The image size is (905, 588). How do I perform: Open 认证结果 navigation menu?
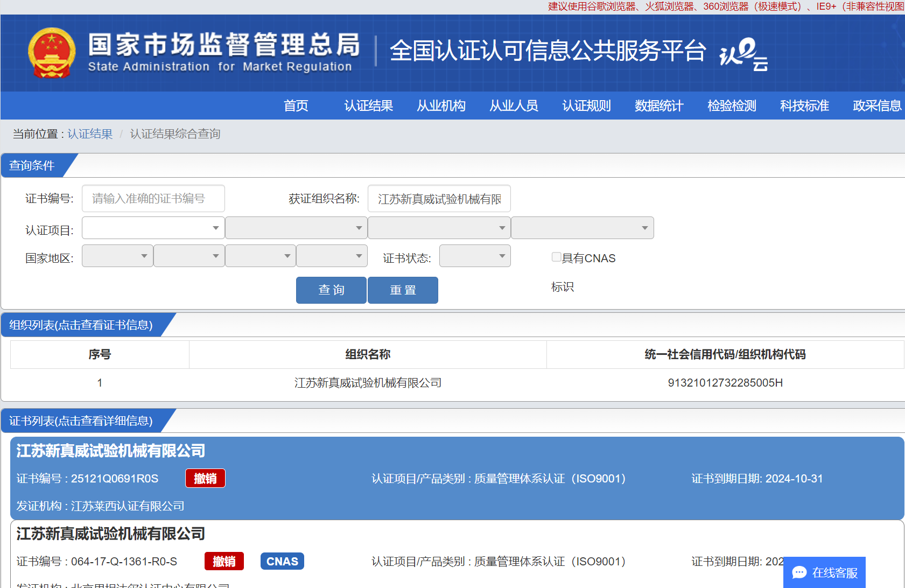[369, 106]
